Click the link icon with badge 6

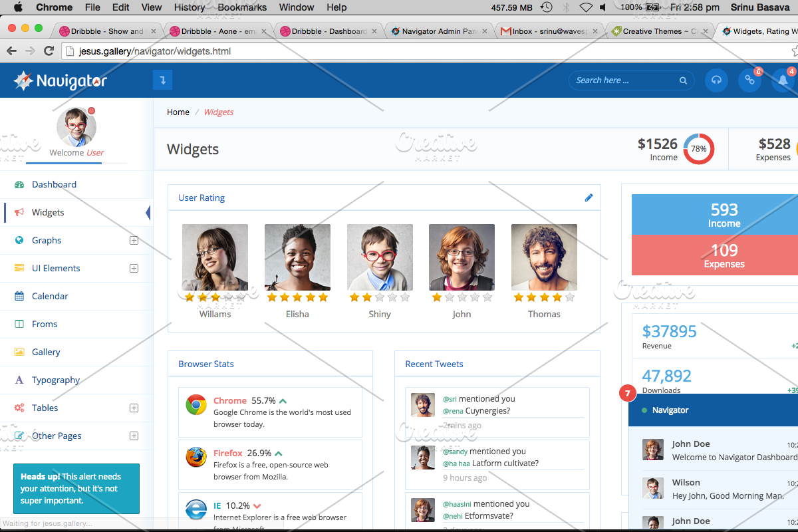point(750,80)
